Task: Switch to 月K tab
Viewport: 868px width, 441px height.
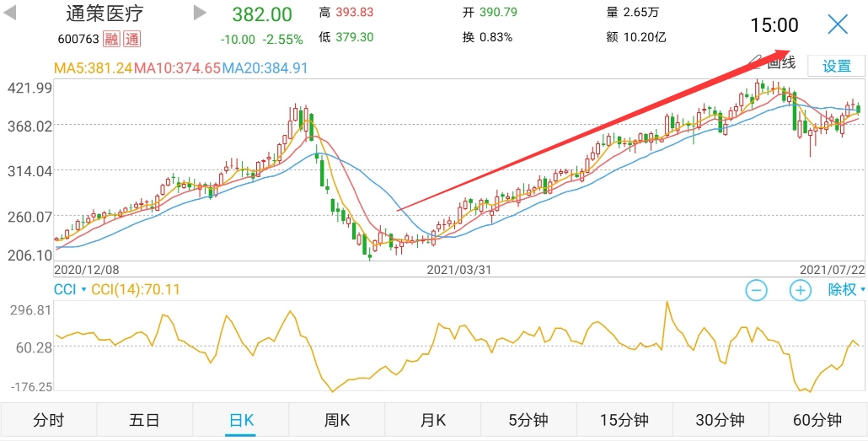Action: [432, 421]
